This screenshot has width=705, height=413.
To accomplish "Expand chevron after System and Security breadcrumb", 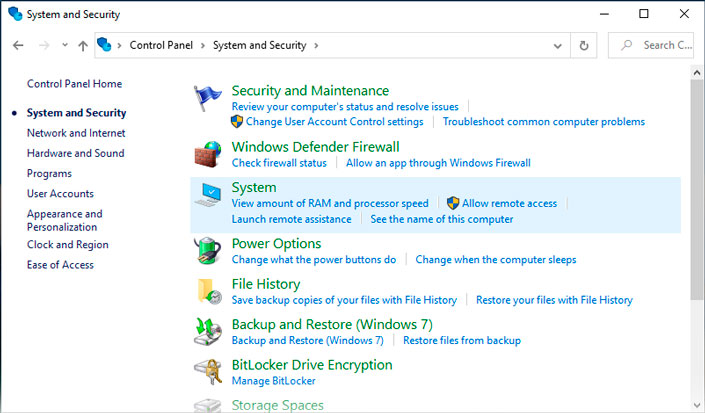I will [x=316, y=45].
